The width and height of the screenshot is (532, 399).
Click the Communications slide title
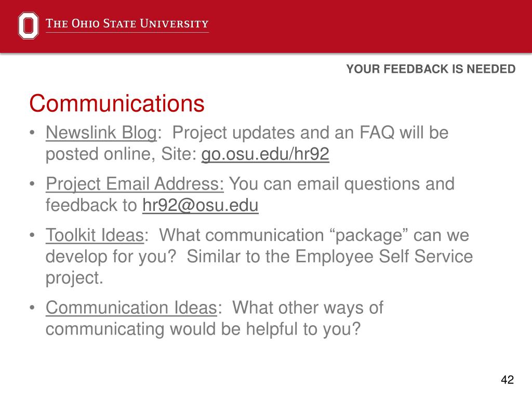(x=117, y=103)
